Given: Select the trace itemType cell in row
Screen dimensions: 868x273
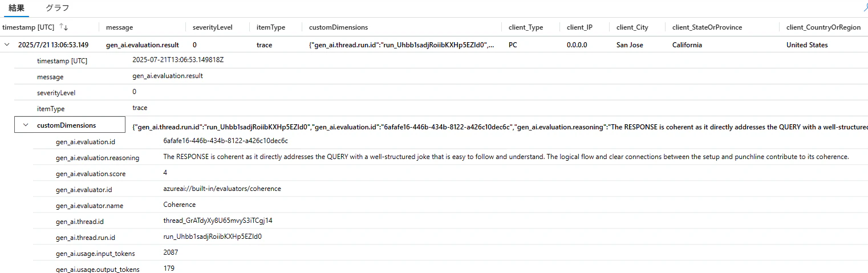Looking at the screenshot, I should click(265, 45).
